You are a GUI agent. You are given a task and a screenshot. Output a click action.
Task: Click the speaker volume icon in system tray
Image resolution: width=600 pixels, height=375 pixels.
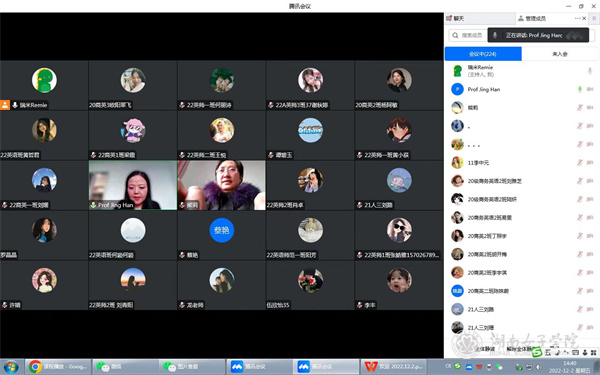[539, 367]
